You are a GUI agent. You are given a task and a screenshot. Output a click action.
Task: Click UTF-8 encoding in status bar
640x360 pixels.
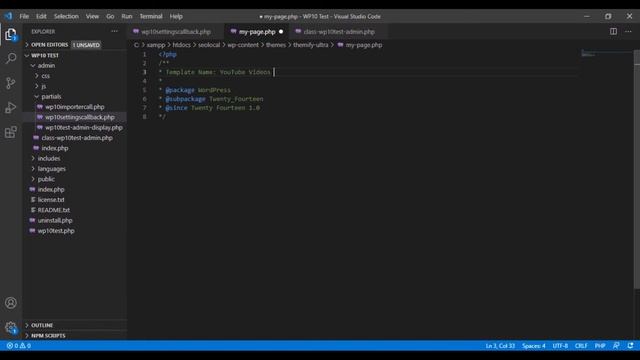click(x=560, y=346)
